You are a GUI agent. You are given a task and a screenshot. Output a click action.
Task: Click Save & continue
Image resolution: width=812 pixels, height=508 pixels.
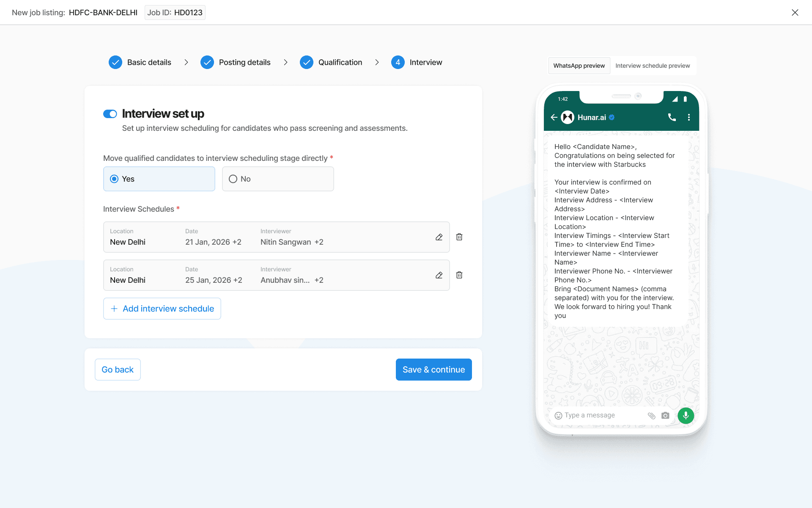point(433,370)
